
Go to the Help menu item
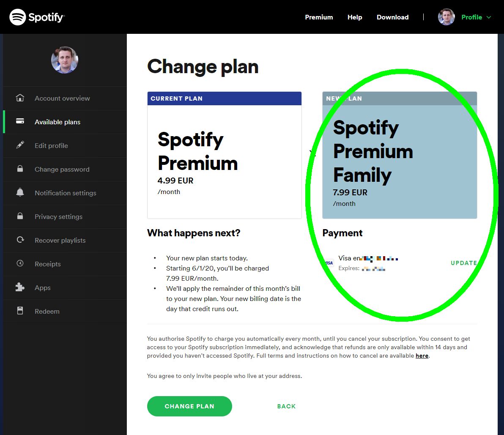coord(355,17)
